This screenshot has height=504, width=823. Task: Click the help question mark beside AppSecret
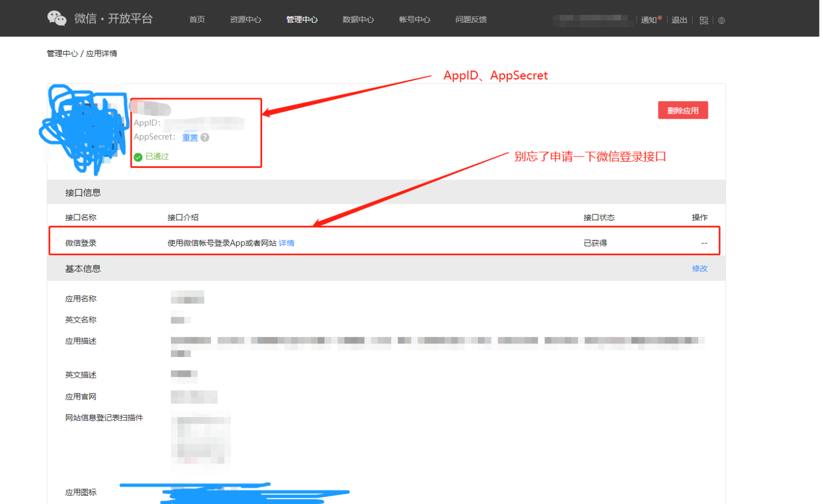[205, 137]
